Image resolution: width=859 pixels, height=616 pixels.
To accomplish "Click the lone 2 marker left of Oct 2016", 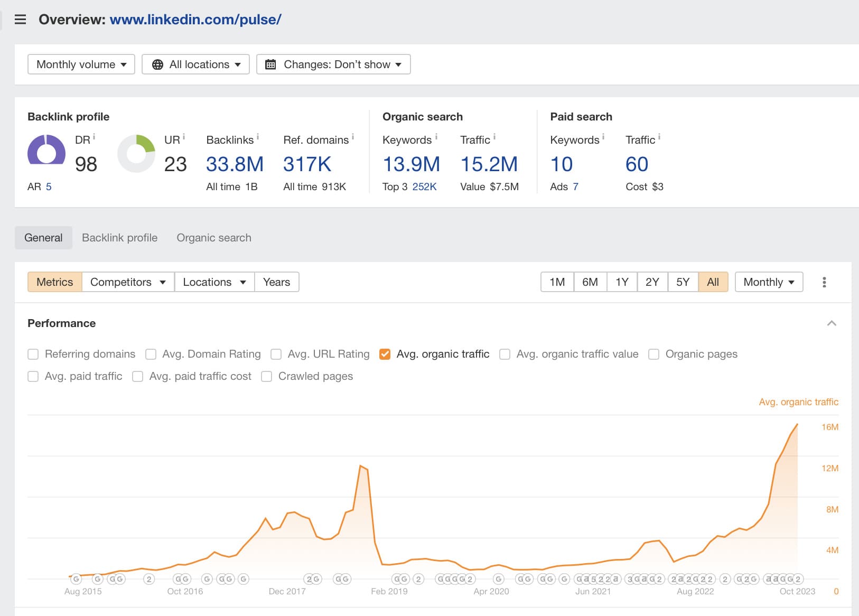I will [149, 579].
